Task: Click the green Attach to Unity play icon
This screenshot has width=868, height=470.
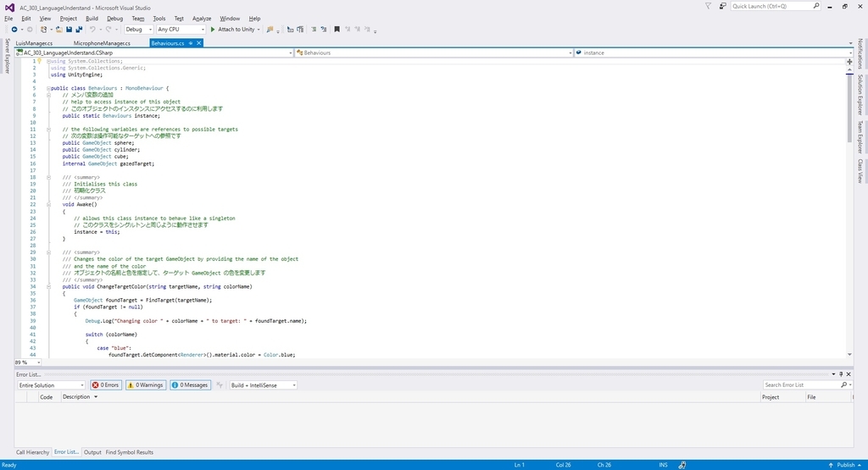Action: click(213, 30)
